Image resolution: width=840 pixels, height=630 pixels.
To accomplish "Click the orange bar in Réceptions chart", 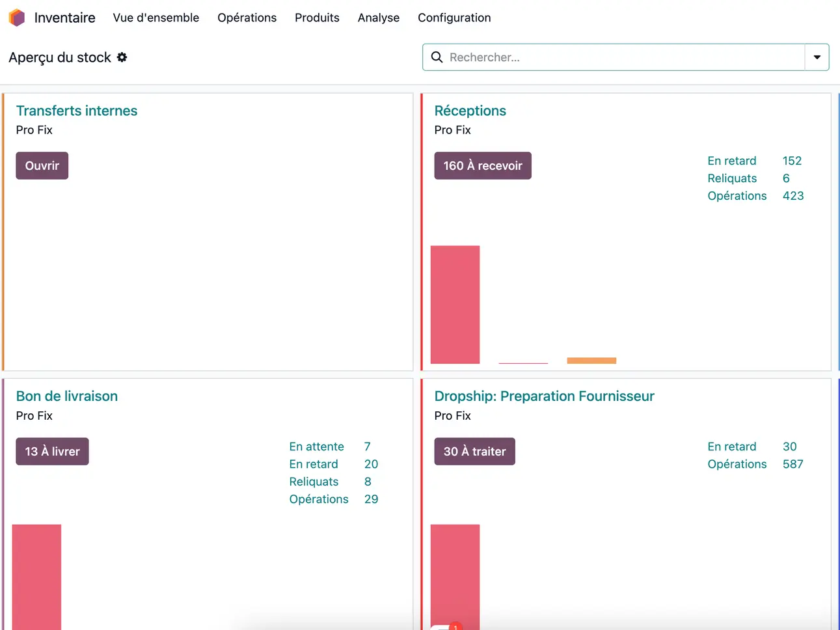I will [591, 361].
